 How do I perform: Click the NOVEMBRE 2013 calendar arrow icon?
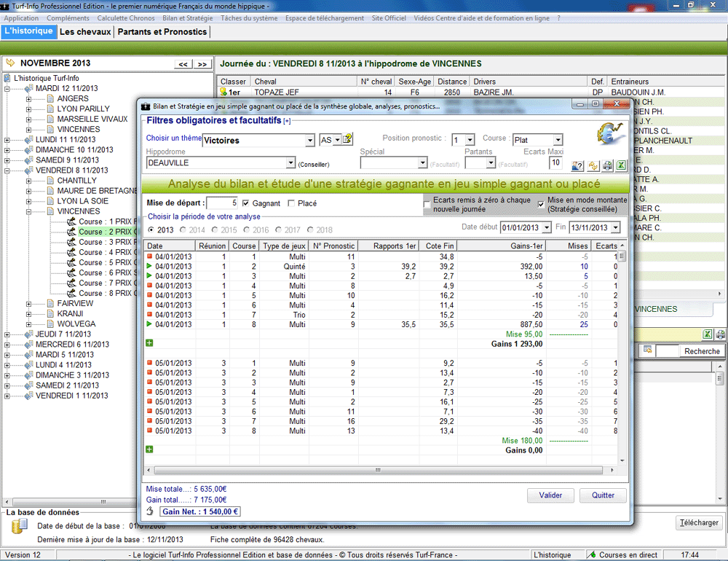coord(10,63)
